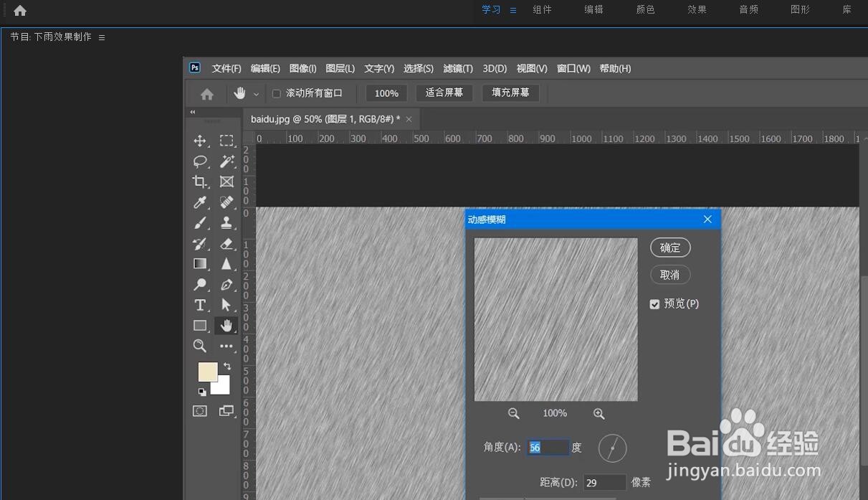
Task: Open the 窗口(W) menu
Action: coord(573,69)
